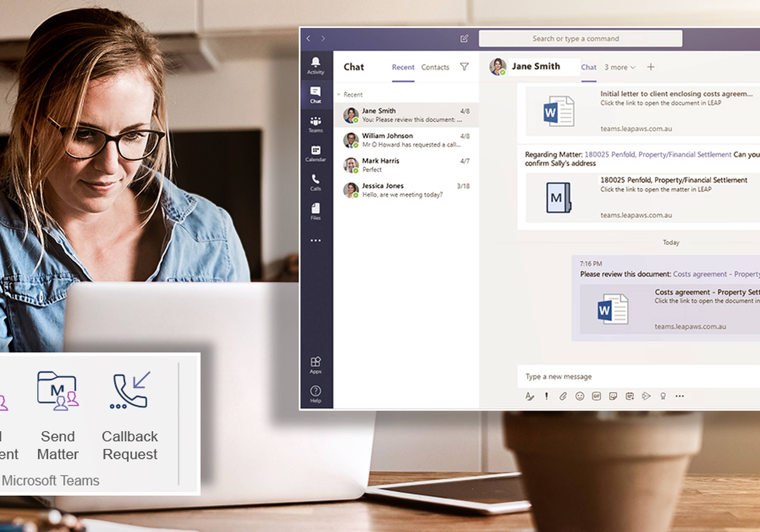
Task: Show more apps via the sidebar ellipsis
Action: tap(315, 240)
